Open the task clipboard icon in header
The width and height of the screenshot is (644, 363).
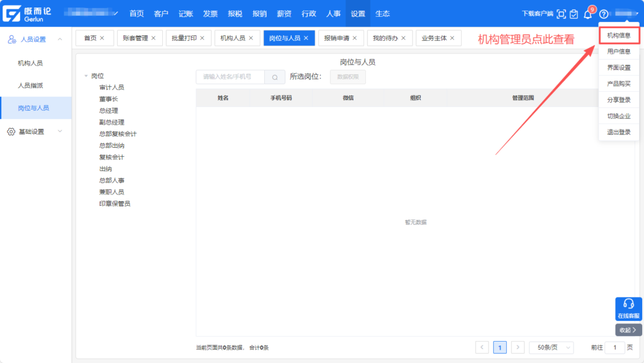(x=574, y=14)
